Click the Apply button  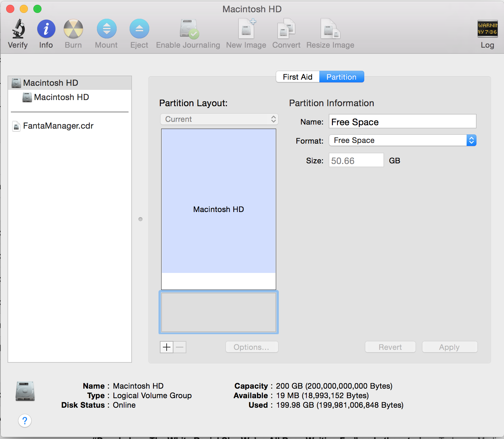click(x=449, y=347)
